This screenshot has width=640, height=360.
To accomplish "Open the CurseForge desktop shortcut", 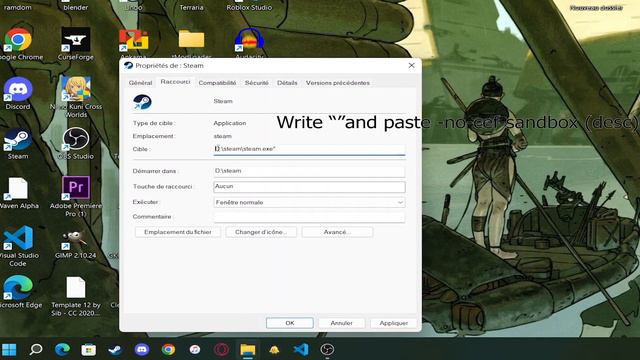I will 76,44.
